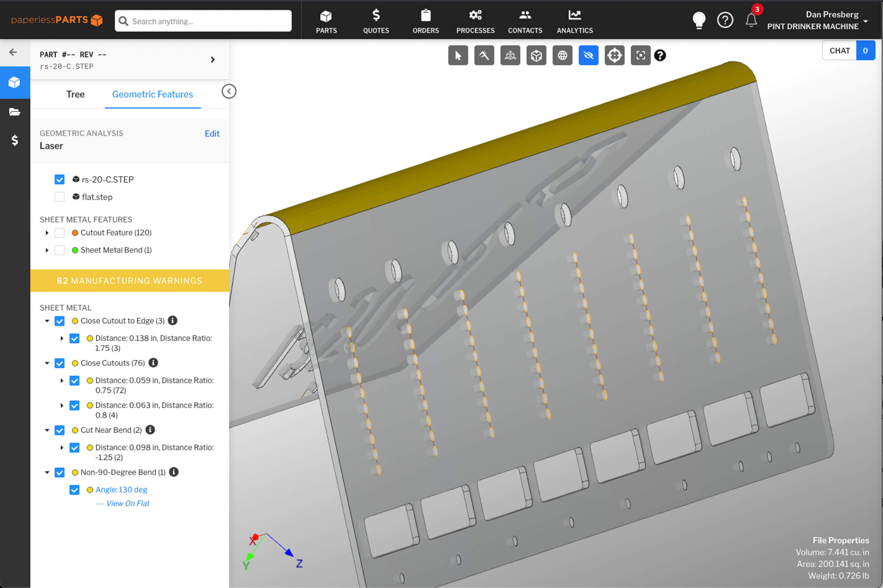Collapse the Close Cutouts (76) group
The height and width of the screenshot is (588, 883).
click(x=47, y=363)
